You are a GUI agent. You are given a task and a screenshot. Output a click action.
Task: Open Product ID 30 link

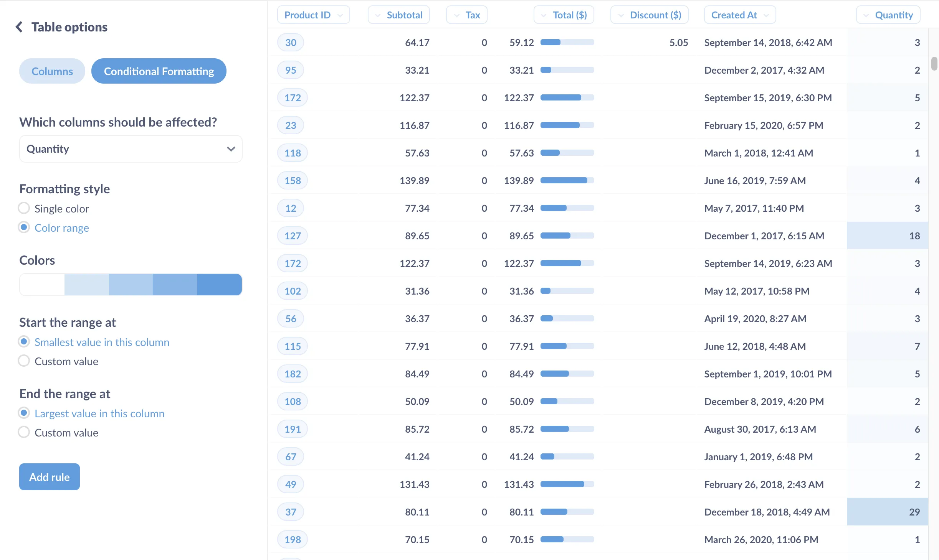pyautogui.click(x=291, y=43)
